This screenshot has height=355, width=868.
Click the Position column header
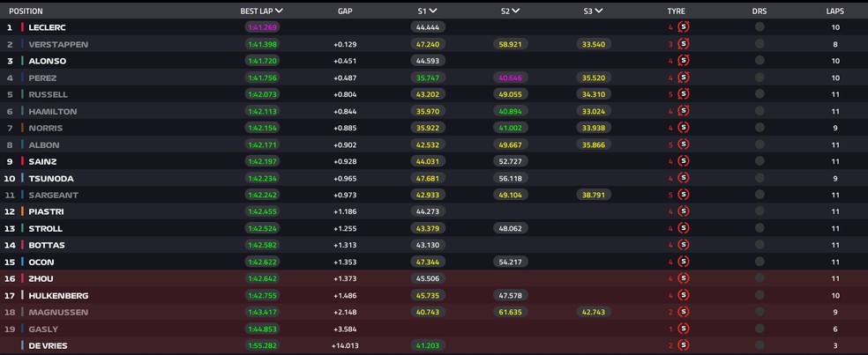(x=26, y=11)
